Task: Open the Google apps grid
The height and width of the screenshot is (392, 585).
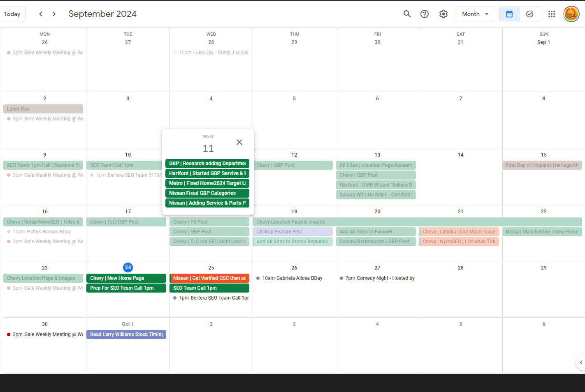Action: coord(552,14)
